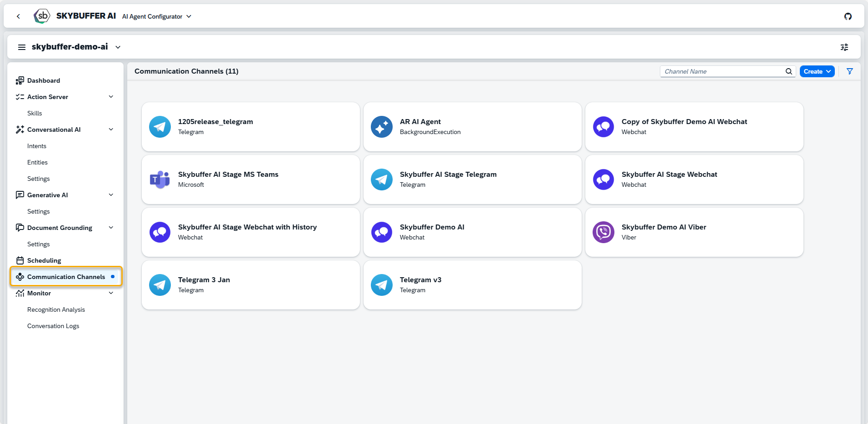Collapse the Action Server section chevron
Image resolution: width=868 pixels, height=424 pixels.
[x=111, y=97]
